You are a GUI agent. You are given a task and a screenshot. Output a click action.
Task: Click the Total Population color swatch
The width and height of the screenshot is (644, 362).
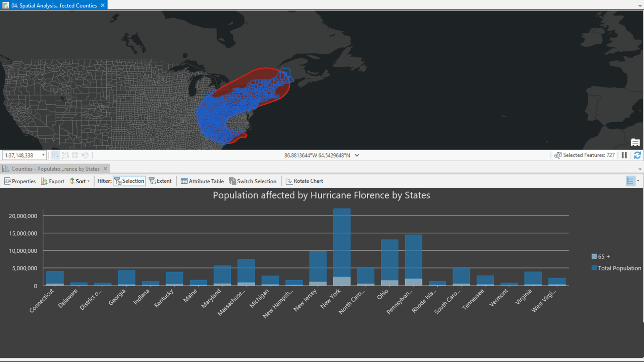(x=594, y=268)
